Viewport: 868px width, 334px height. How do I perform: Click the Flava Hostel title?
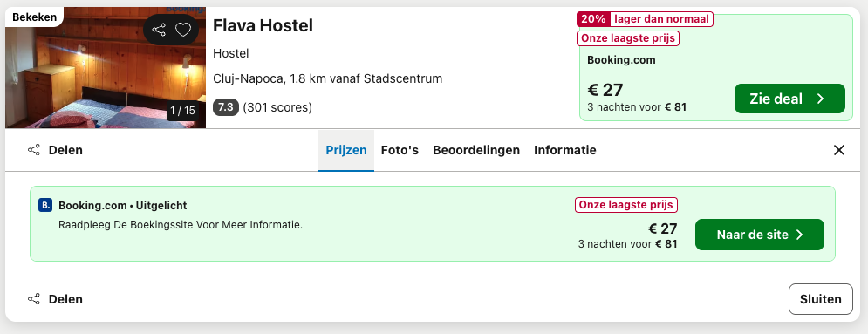point(263,25)
